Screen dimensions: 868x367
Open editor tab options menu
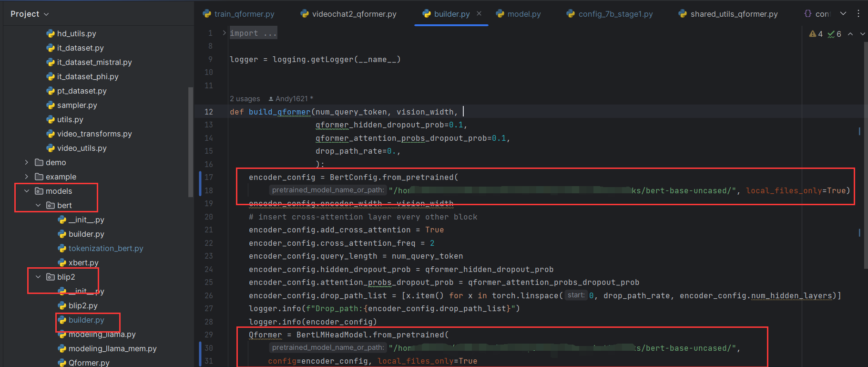point(858,13)
